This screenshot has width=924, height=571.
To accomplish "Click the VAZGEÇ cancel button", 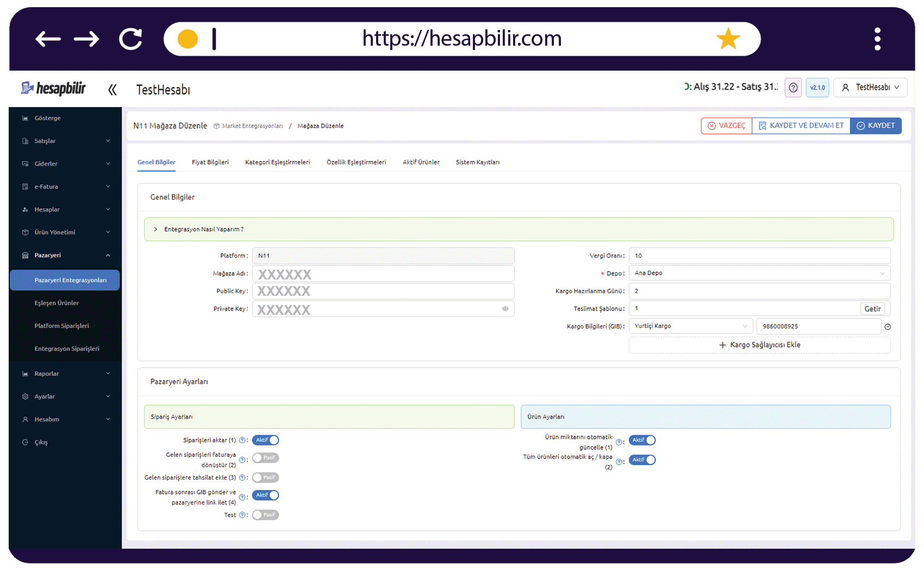I will point(727,126).
